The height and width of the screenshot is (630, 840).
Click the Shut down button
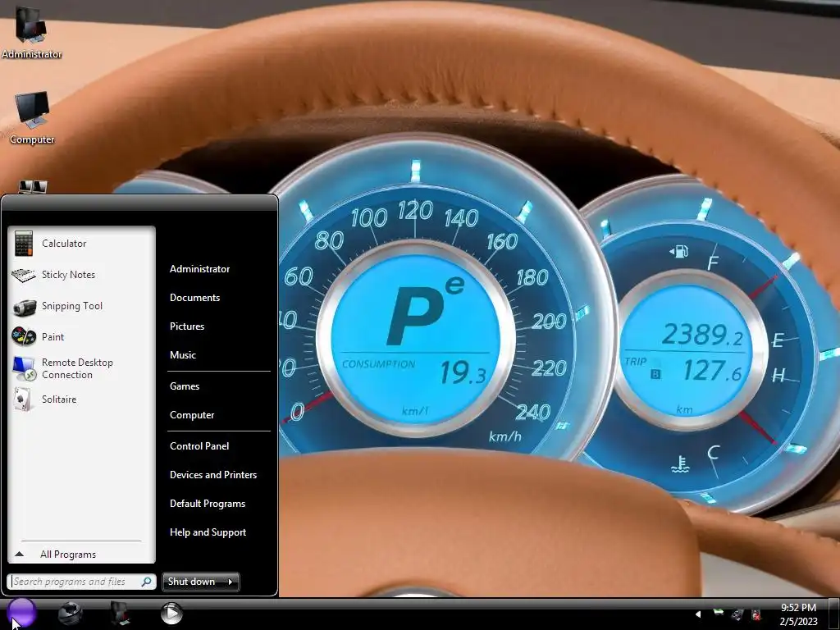(x=192, y=582)
